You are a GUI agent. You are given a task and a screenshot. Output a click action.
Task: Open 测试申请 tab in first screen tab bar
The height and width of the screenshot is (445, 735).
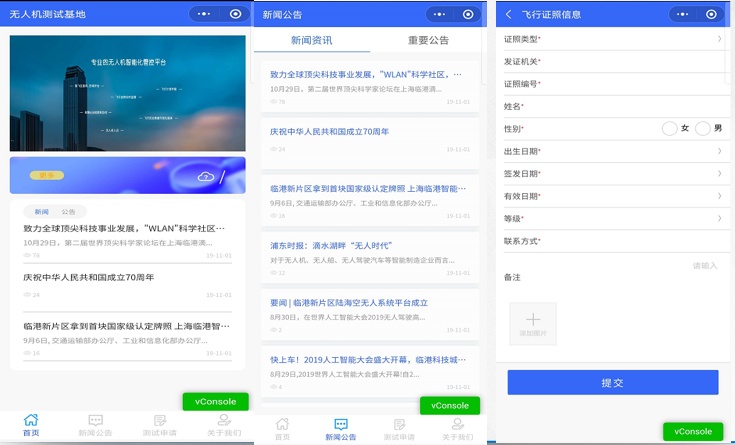(x=159, y=425)
